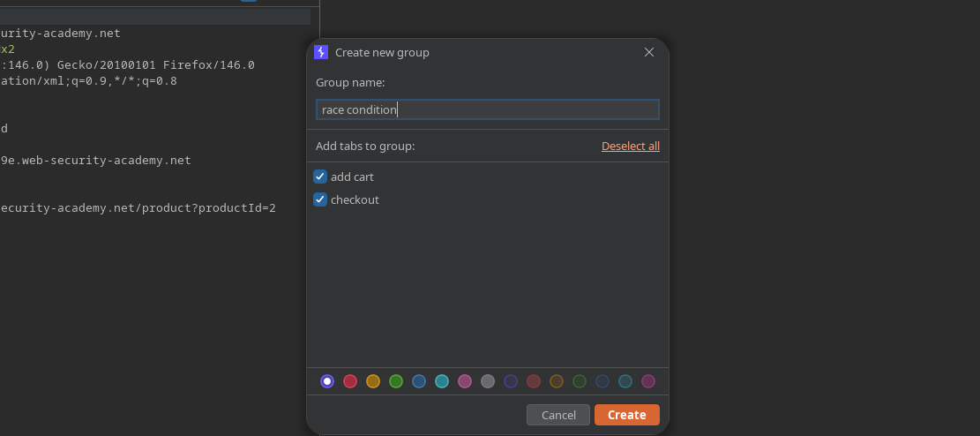Pick the dark red group color
This screenshot has height=436, width=980.
534,381
